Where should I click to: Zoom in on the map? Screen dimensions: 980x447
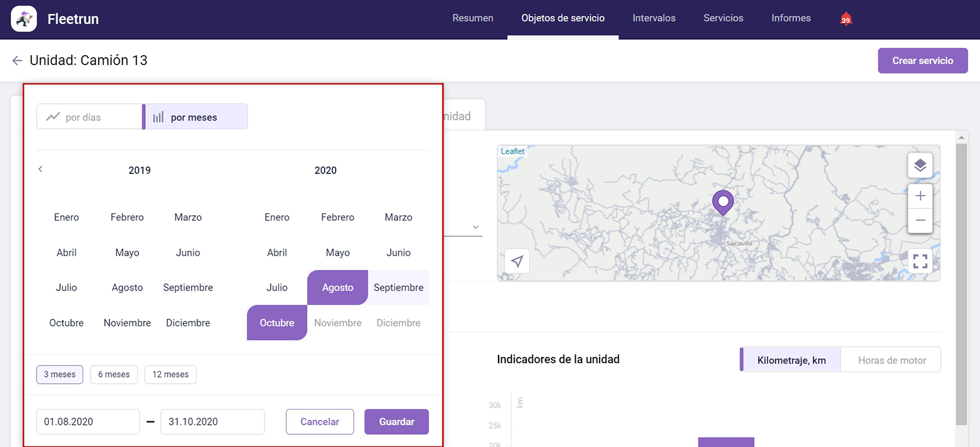pyautogui.click(x=919, y=196)
